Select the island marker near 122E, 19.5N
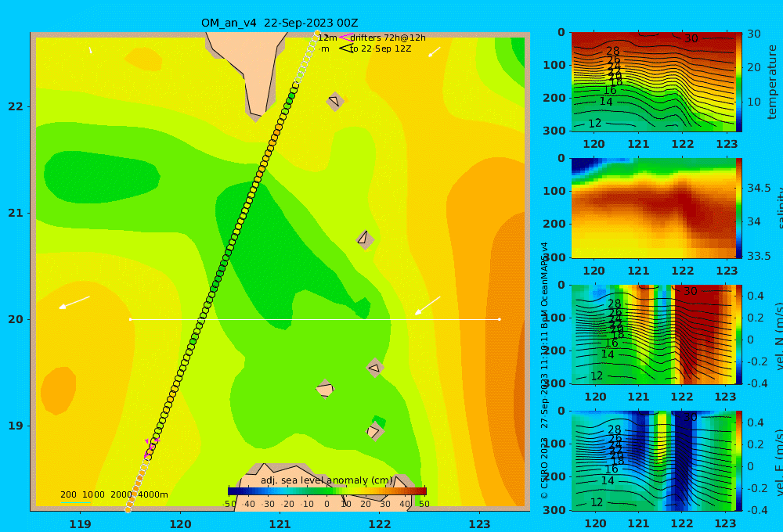This screenshot has width=783, height=532. pyautogui.click(x=375, y=368)
